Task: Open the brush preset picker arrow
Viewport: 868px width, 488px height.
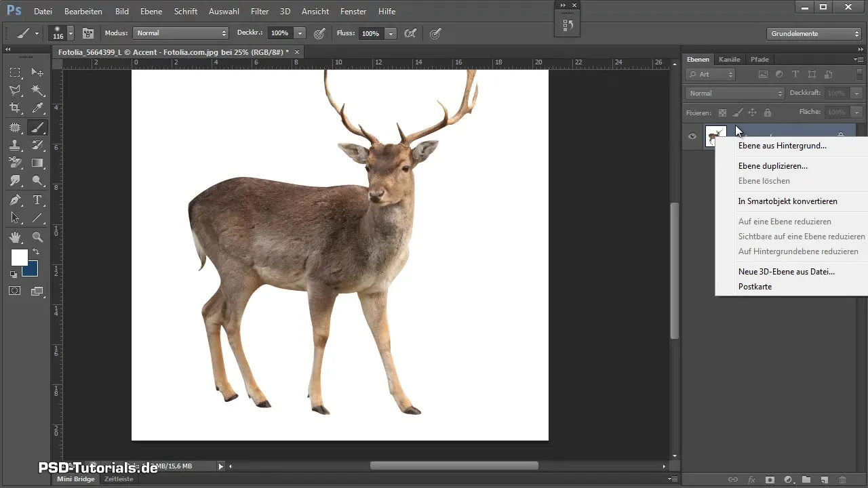Action: click(69, 33)
